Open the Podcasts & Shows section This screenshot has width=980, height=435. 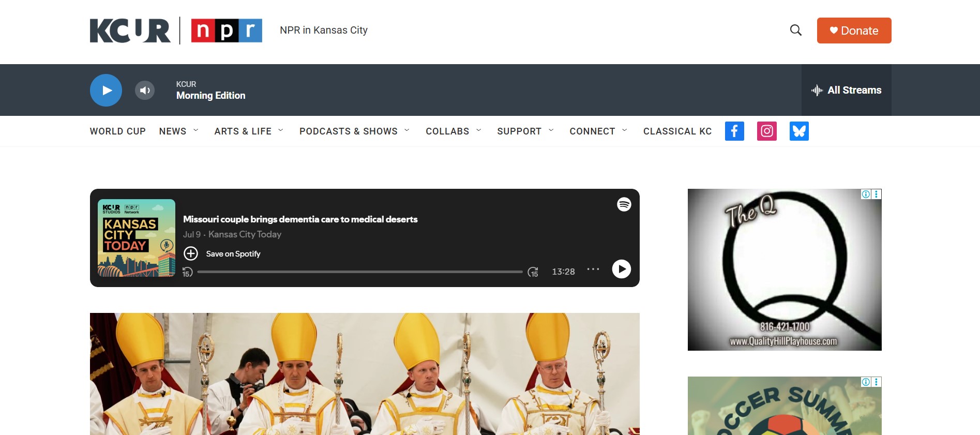click(x=349, y=131)
